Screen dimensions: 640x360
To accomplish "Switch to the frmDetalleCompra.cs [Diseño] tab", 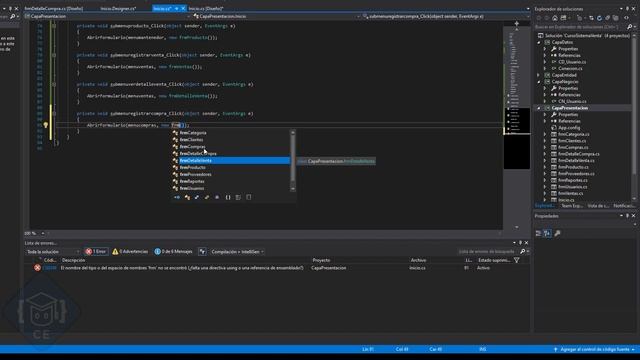I will [x=53, y=8].
